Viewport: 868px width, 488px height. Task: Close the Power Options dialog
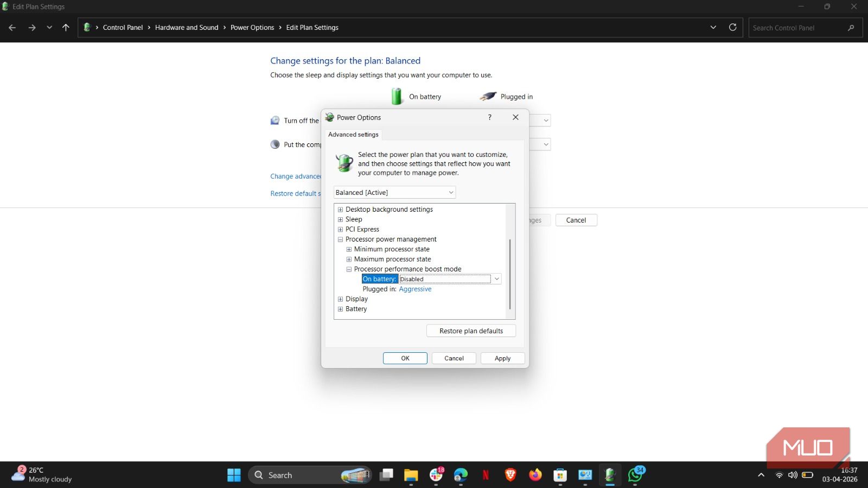515,117
